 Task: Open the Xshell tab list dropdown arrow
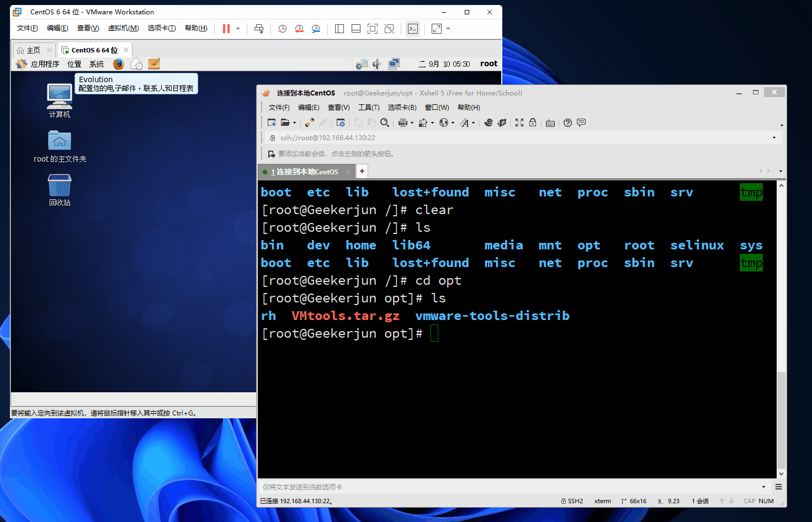click(x=781, y=171)
